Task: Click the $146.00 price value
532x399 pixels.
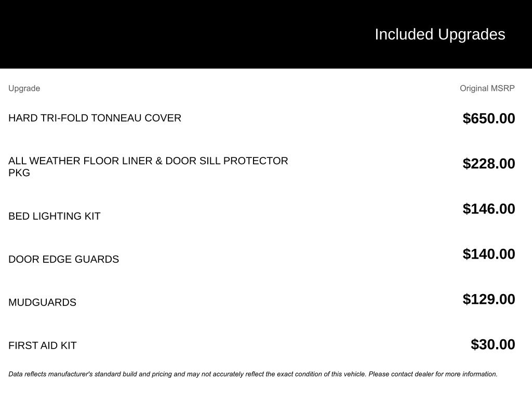Action: [488, 209]
